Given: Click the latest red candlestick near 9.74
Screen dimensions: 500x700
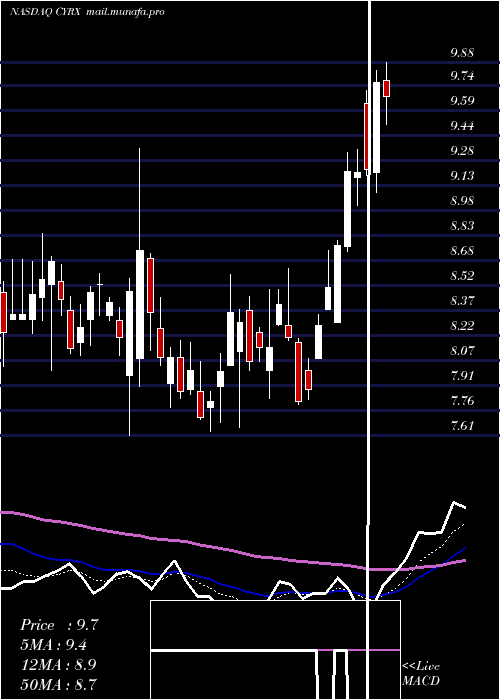Looking at the screenshot, I should coord(387,88).
